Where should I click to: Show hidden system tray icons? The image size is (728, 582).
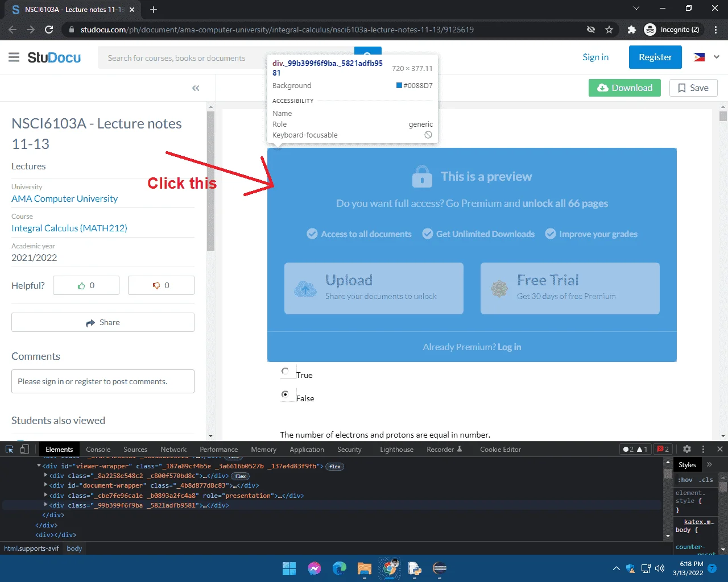[616, 568]
